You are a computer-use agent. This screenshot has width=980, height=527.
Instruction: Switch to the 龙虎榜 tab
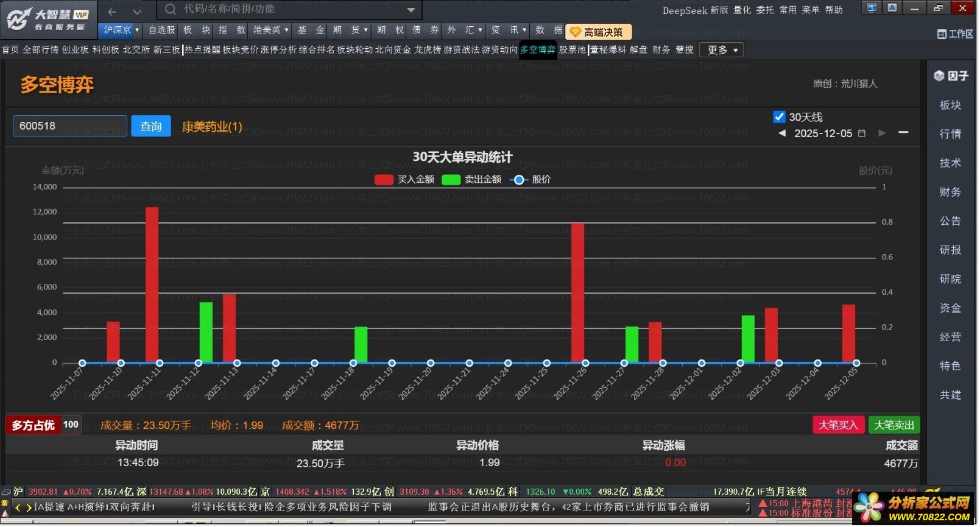(x=427, y=50)
